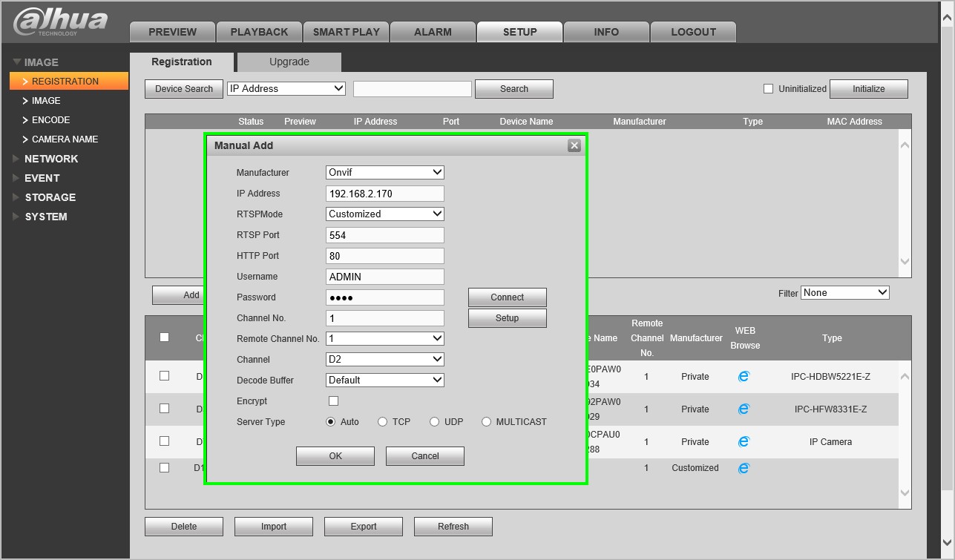
Task: Focus the Password field
Action: point(385,297)
